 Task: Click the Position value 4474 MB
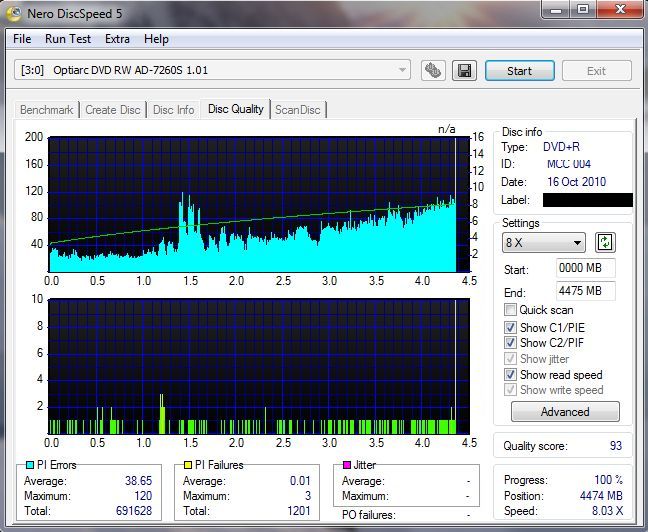(601, 496)
